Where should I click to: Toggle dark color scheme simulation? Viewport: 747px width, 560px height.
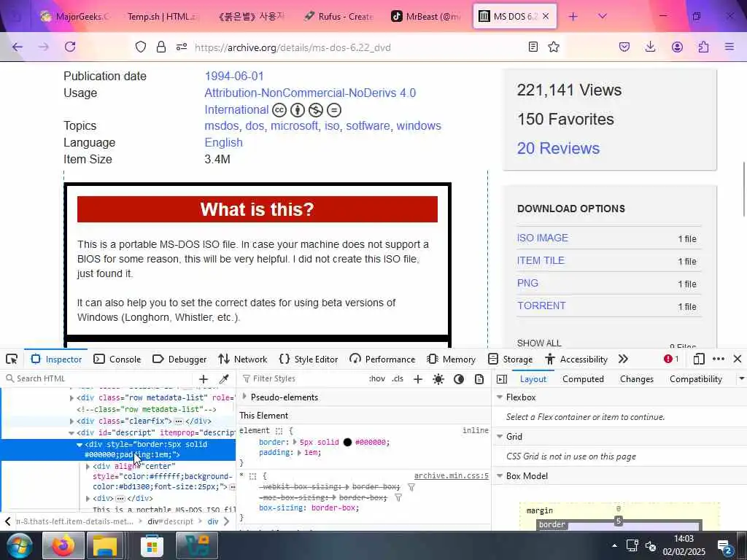(x=459, y=379)
